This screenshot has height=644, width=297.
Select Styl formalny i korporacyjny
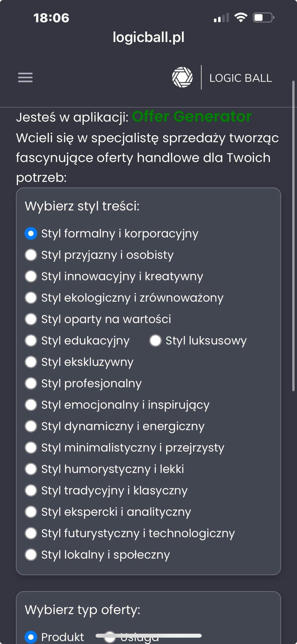pos(31,234)
